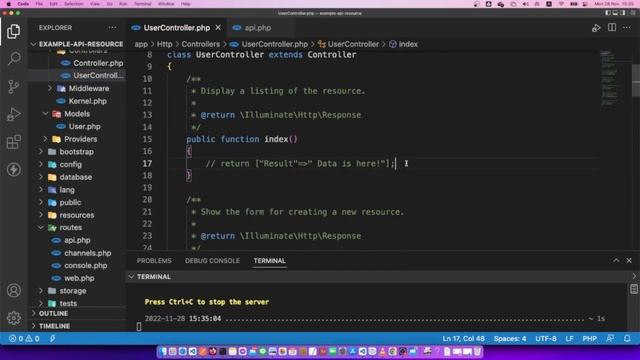
Task: Click the Run file icon in the editor toolbar
Action: pos(596,28)
